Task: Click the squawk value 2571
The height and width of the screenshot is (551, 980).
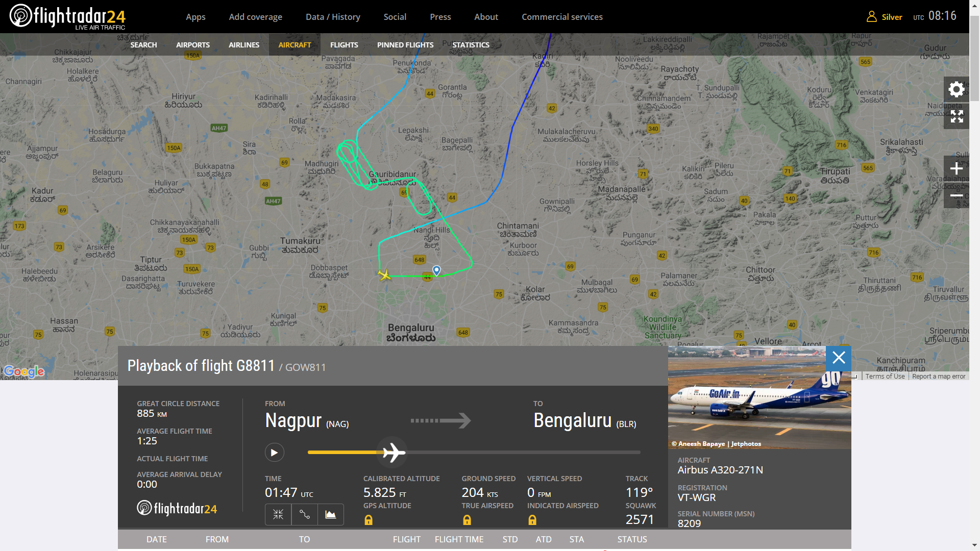Action: 640,519
